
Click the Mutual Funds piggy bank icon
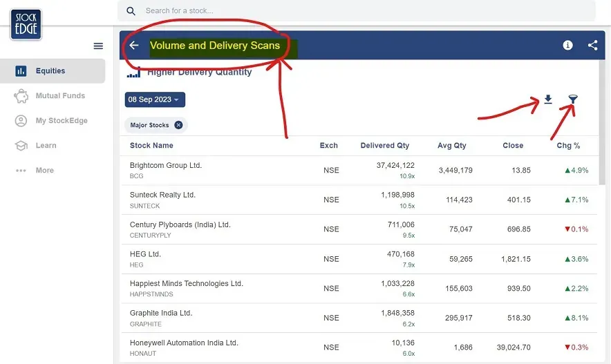[21, 96]
